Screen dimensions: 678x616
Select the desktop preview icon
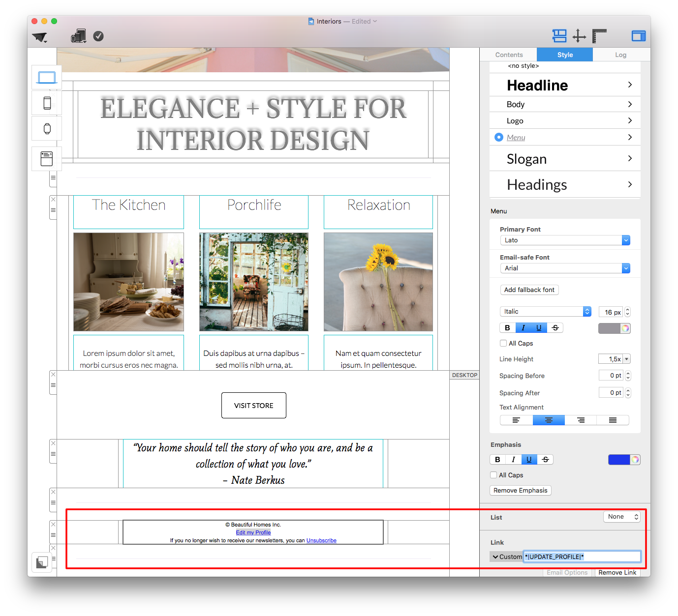47,77
